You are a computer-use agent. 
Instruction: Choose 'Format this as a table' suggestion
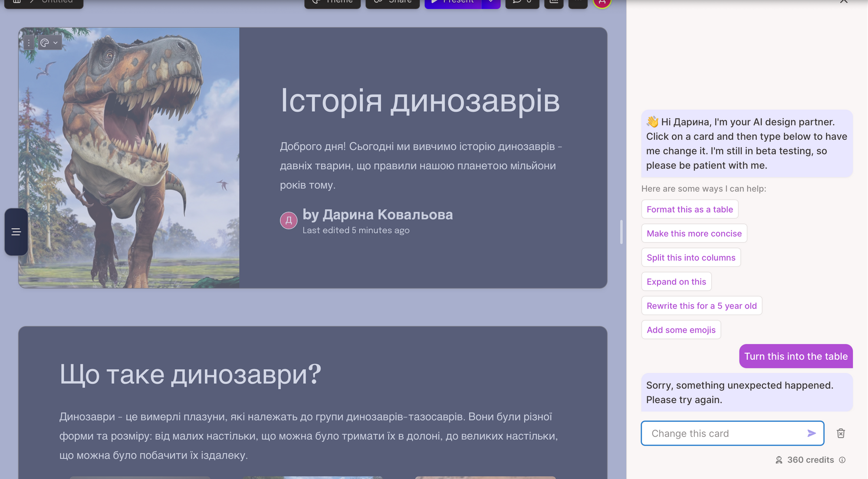pos(690,209)
